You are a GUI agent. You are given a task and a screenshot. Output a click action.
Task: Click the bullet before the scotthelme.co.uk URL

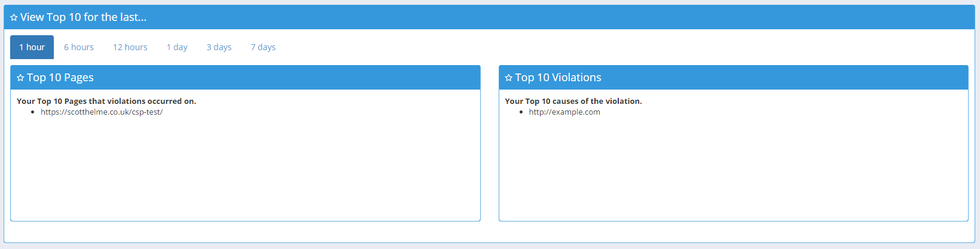click(33, 112)
